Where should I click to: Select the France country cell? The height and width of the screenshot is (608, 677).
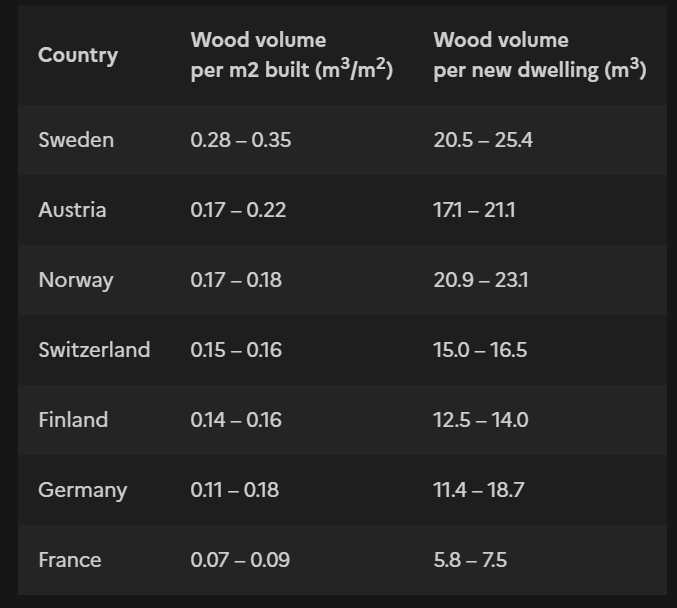tap(70, 560)
